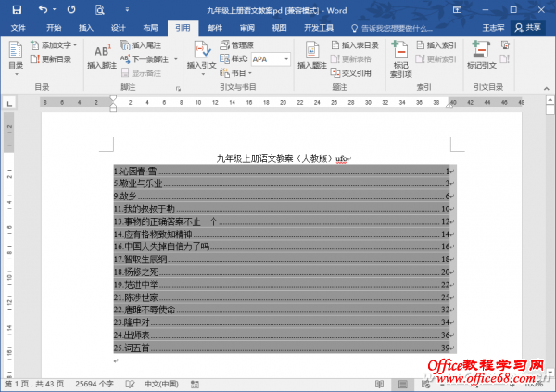Click the 中文(中国) language indicator

[161, 384]
